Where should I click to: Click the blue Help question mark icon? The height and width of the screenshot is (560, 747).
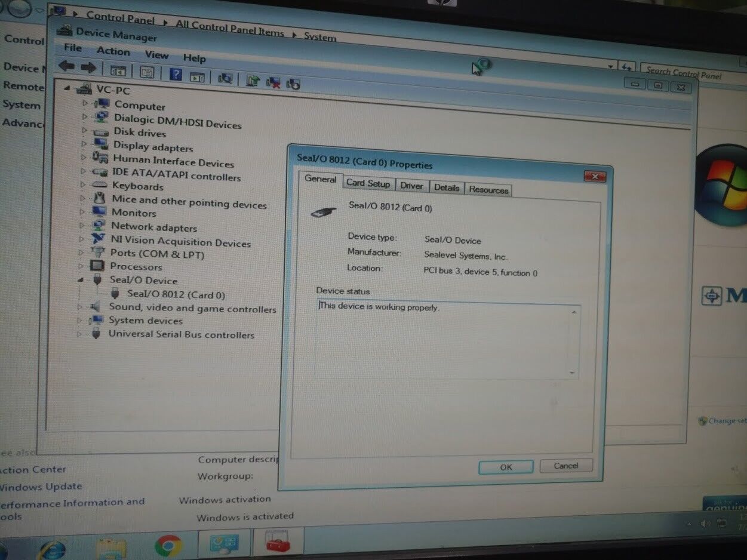(176, 74)
